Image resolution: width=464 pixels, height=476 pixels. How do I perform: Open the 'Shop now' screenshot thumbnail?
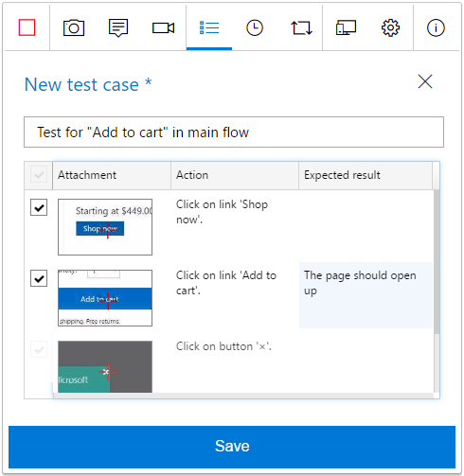click(x=105, y=227)
